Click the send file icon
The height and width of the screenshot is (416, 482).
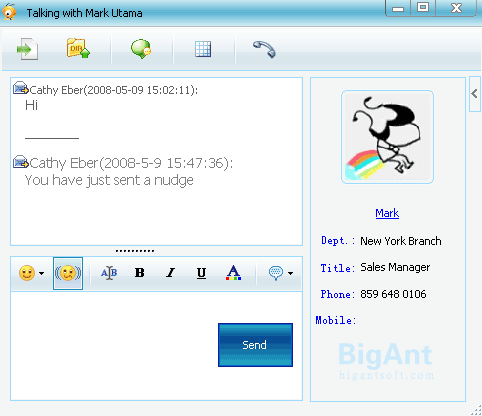[27, 49]
